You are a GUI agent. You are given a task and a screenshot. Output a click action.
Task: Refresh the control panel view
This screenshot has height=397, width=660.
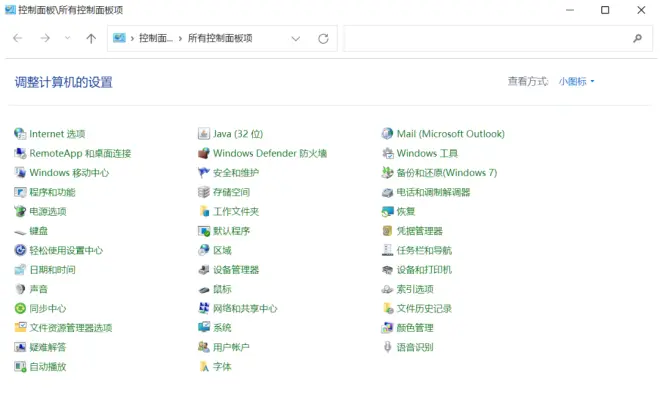tap(323, 39)
